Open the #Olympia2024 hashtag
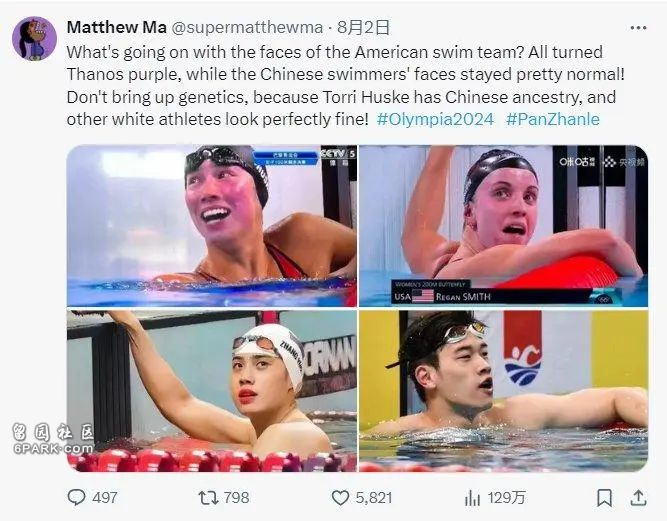The image size is (667, 521). (x=435, y=119)
